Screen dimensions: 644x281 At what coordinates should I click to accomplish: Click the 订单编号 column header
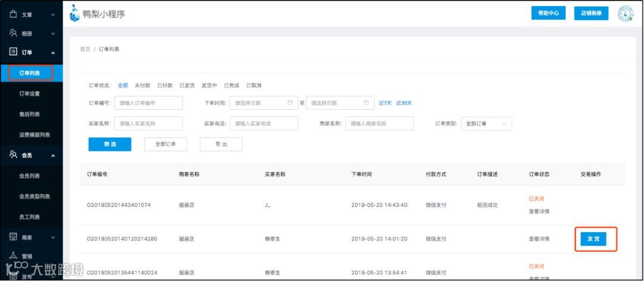click(97, 174)
